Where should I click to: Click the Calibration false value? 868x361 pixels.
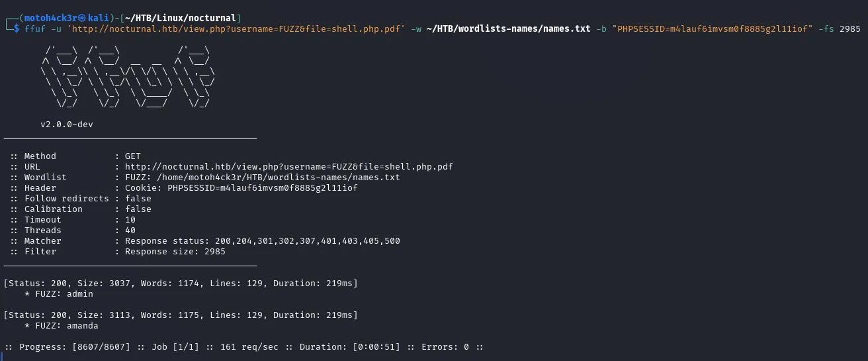(x=138, y=209)
